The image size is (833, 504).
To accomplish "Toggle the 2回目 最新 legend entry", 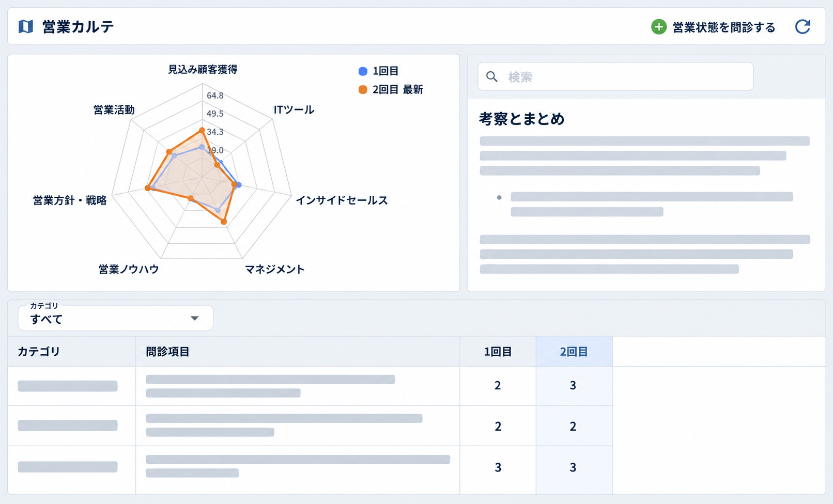I will click(x=391, y=90).
